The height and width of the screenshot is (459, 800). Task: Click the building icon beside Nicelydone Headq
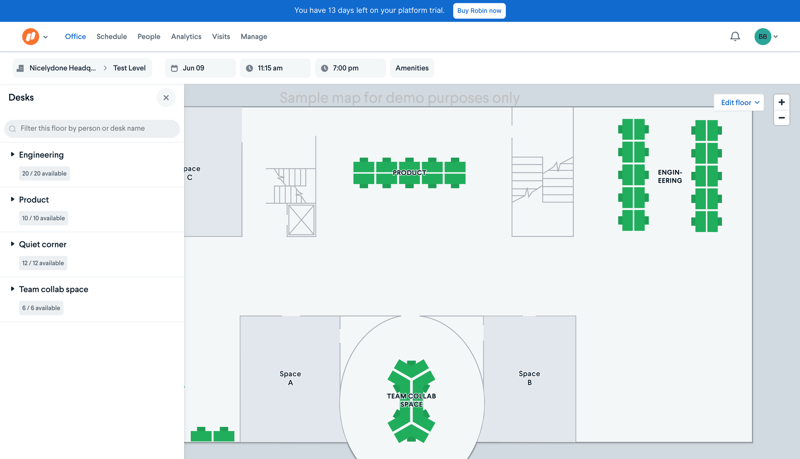[20, 68]
